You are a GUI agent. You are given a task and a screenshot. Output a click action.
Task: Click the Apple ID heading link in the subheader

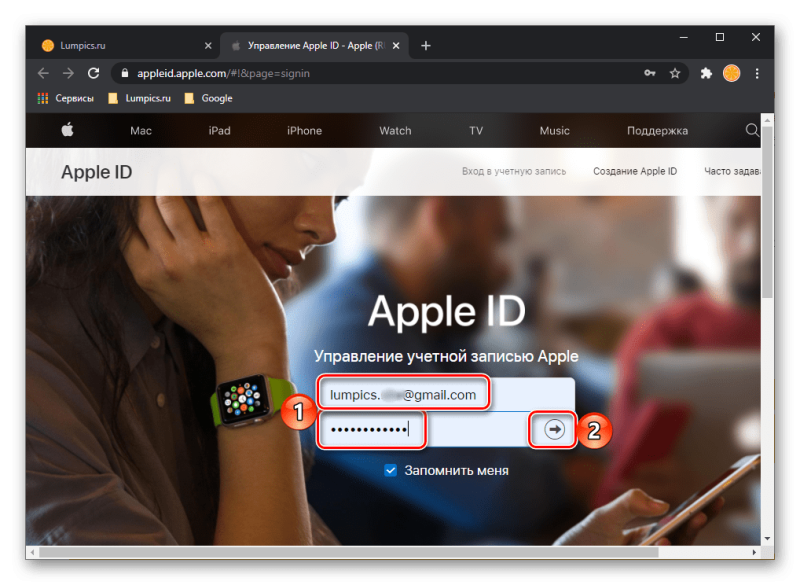96,172
